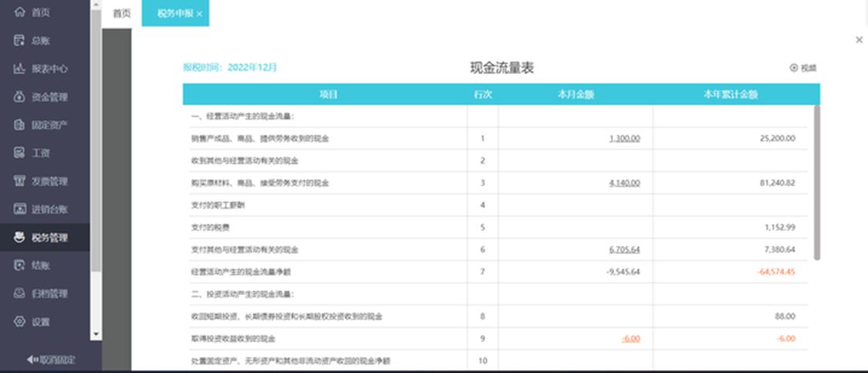The width and height of the screenshot is (868, 373).
Task: Click the cash flow table scrollbar thumb
Action: [817, 182]
